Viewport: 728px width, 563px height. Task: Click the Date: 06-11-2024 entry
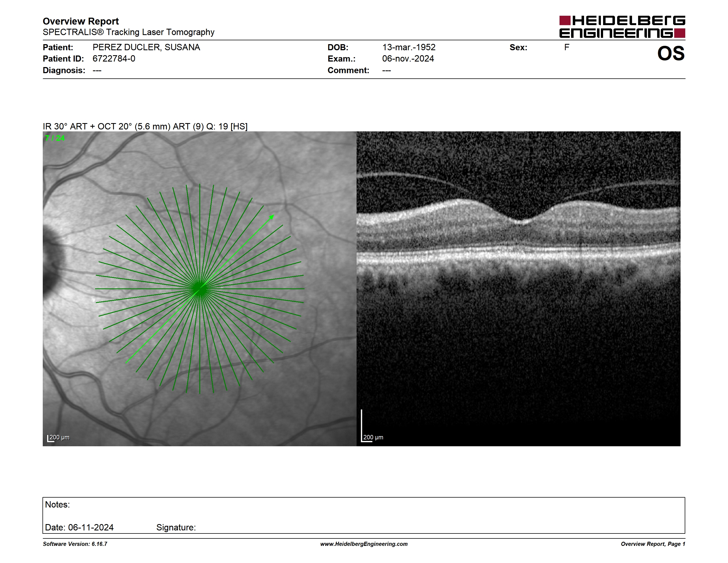[79, 528]
